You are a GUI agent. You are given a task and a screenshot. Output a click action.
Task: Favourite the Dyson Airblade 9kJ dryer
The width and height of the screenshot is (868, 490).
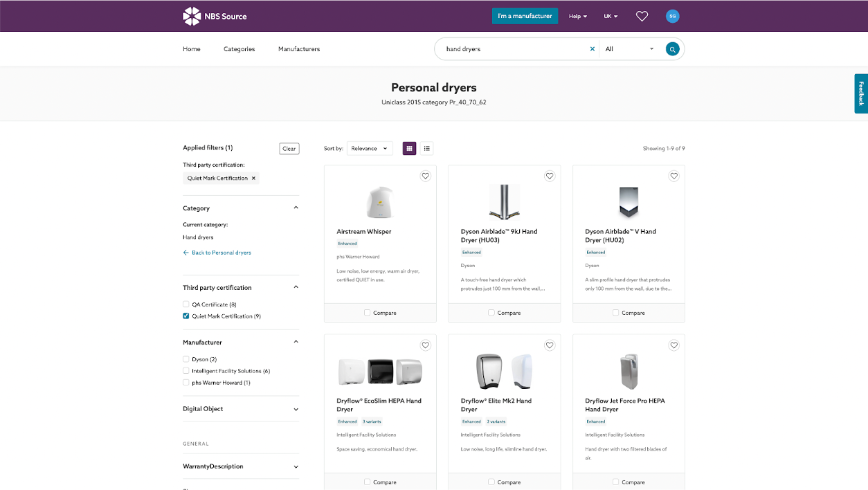click(x=550, y=176)
